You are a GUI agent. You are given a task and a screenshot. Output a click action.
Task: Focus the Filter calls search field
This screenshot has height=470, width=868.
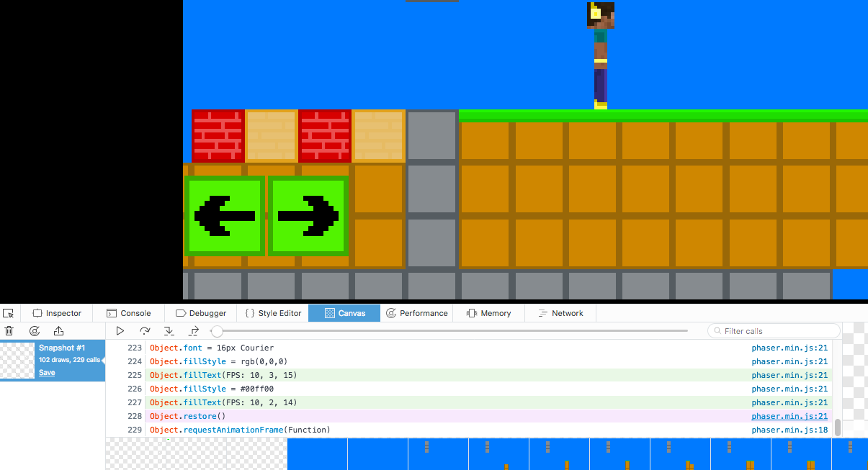[774, 331]
